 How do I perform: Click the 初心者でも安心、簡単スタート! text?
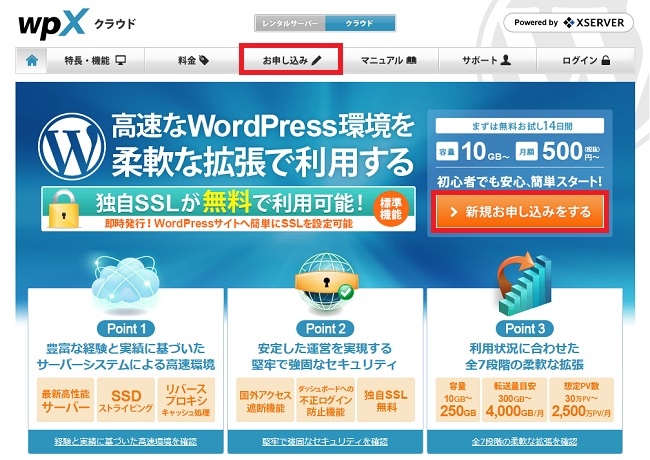click(x=520, y=182)
